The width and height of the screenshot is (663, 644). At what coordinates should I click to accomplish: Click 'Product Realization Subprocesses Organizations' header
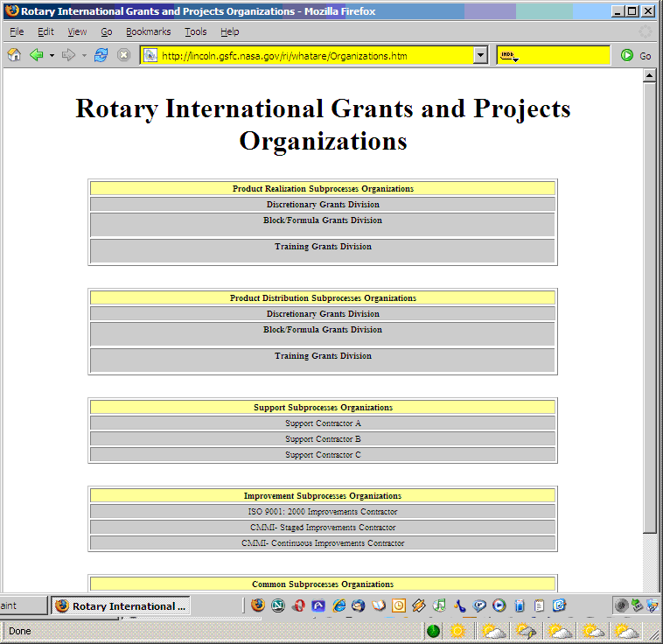point(323,188)
